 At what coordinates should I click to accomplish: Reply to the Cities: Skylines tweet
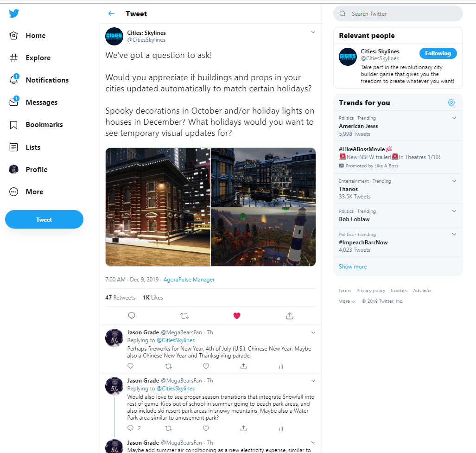point(132,316)
